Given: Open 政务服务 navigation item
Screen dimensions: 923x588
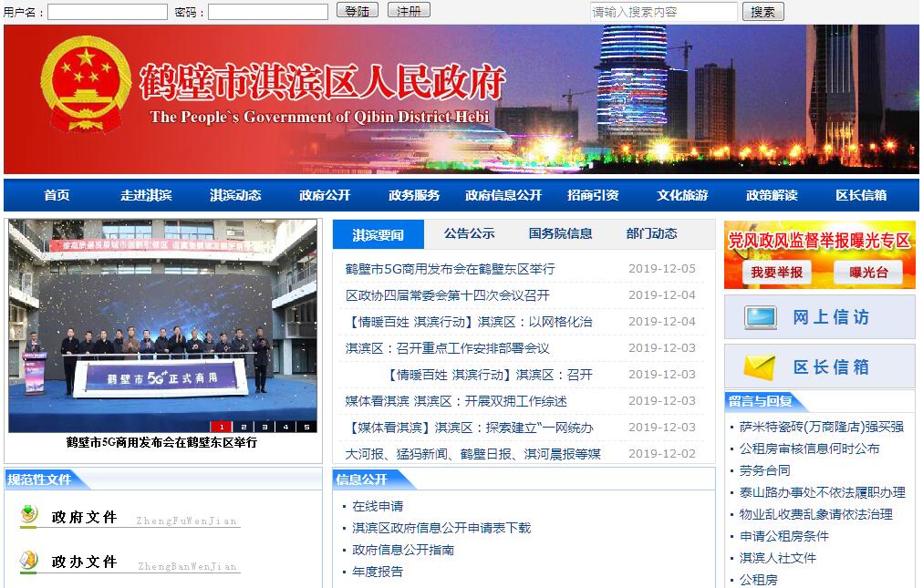Looking at the screenshot, I should [414, 195].
